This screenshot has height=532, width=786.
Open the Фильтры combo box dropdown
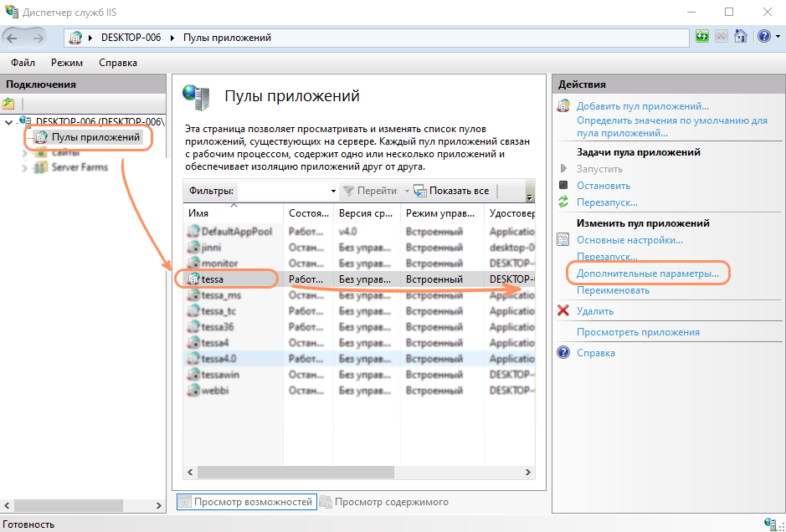click(332, 191)
